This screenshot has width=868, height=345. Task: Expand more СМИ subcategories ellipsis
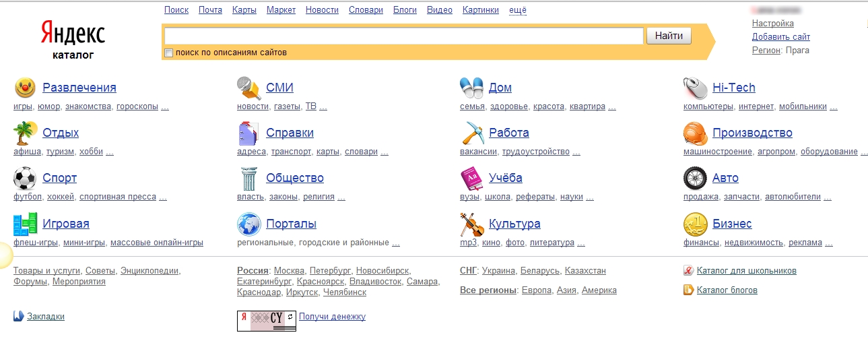pos(323,106)
